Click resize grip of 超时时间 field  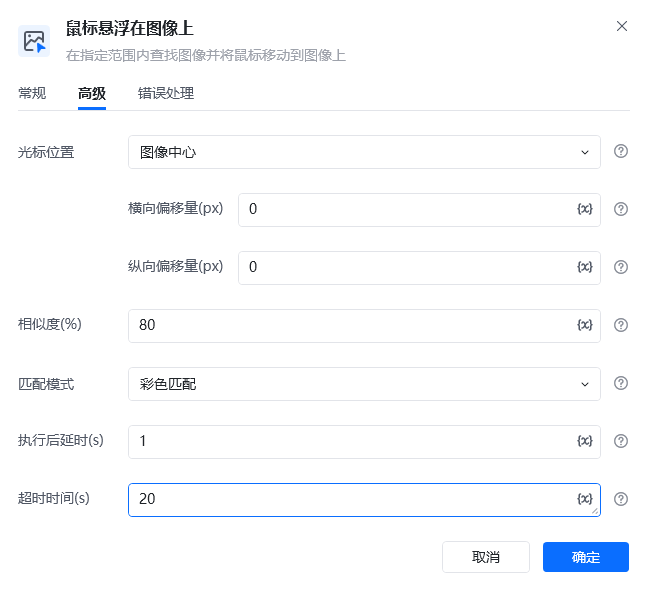click(595, 511)
